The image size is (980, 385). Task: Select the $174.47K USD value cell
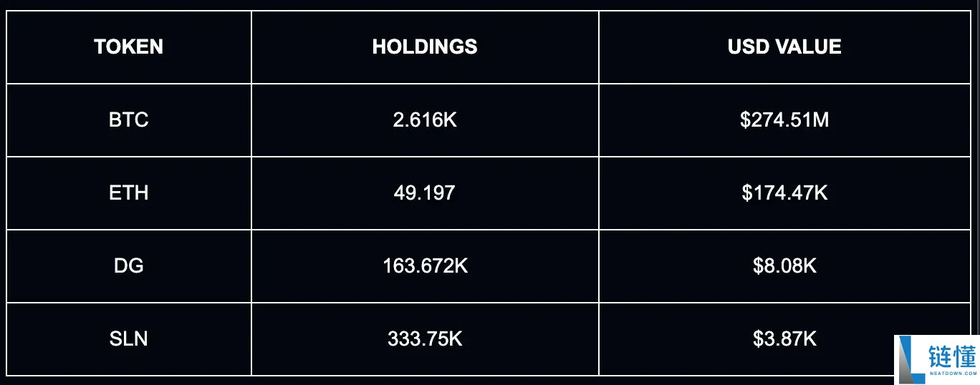(x=784, y=193)
